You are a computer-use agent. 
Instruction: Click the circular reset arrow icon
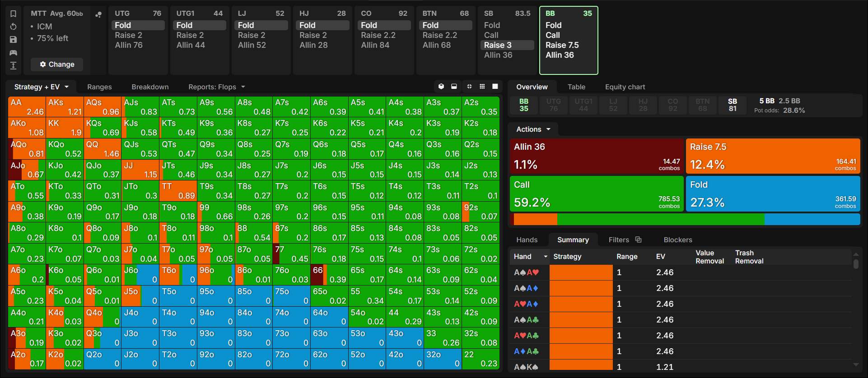(14, 27)
